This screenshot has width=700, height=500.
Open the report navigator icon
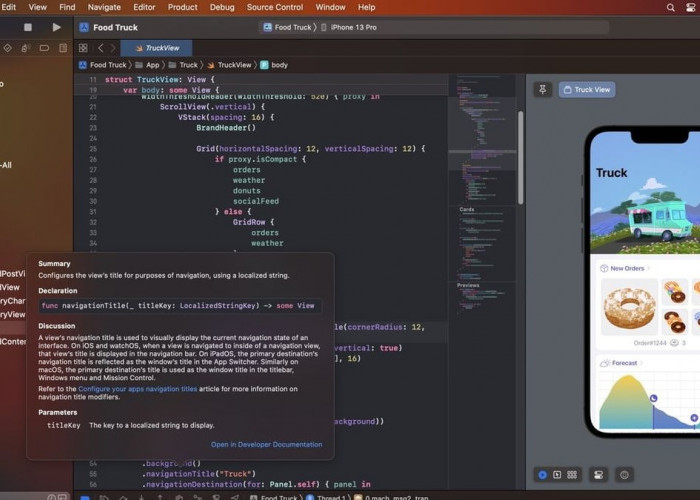pyautogui.click(x=63, y=48)
